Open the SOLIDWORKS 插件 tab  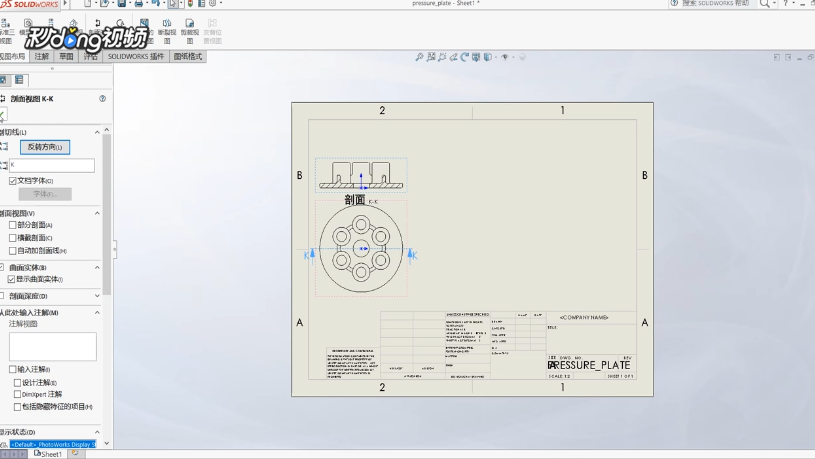click(x=136, y=56)
